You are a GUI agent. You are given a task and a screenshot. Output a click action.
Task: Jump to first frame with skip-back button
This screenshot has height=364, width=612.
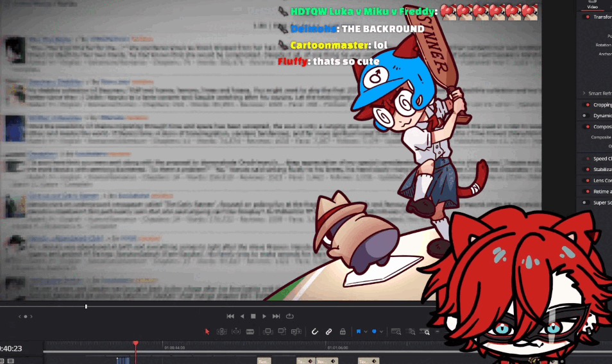230,316
